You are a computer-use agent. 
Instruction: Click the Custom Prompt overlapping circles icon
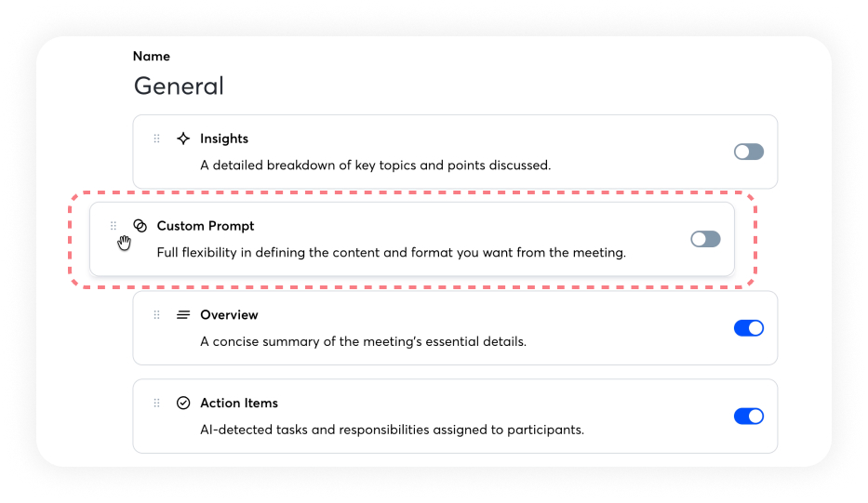(140, 226)
